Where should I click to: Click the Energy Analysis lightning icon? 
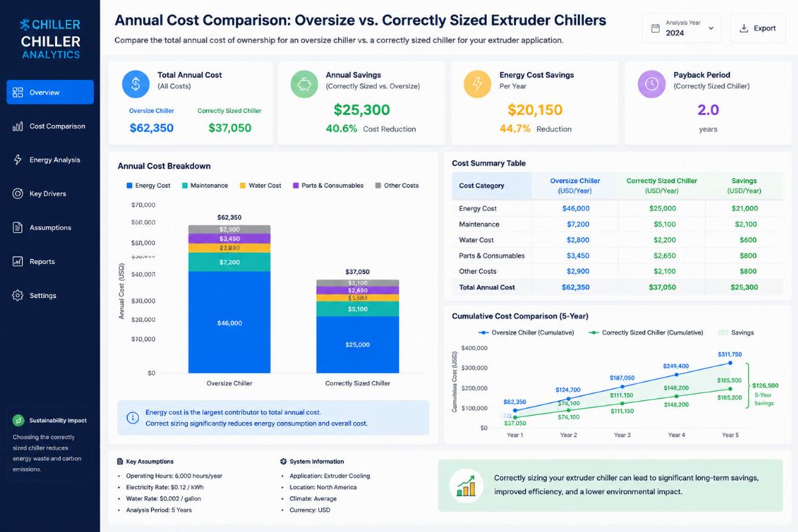[x=18, y=160]
